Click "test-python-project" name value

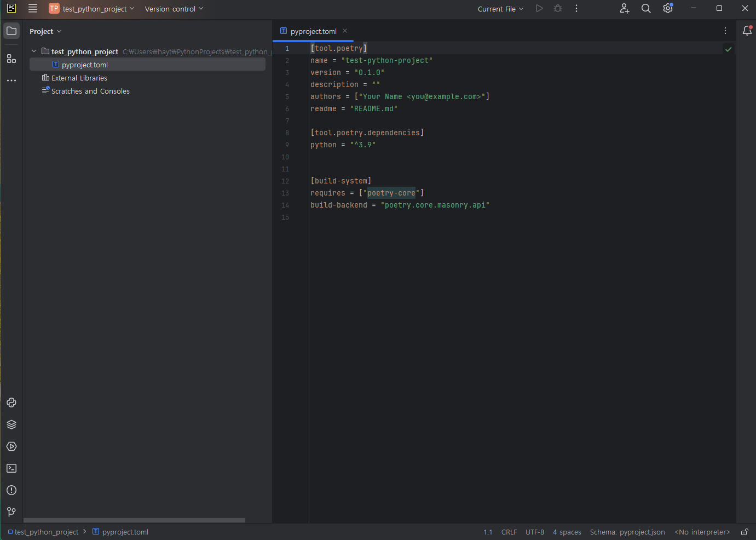click(387, 60)
